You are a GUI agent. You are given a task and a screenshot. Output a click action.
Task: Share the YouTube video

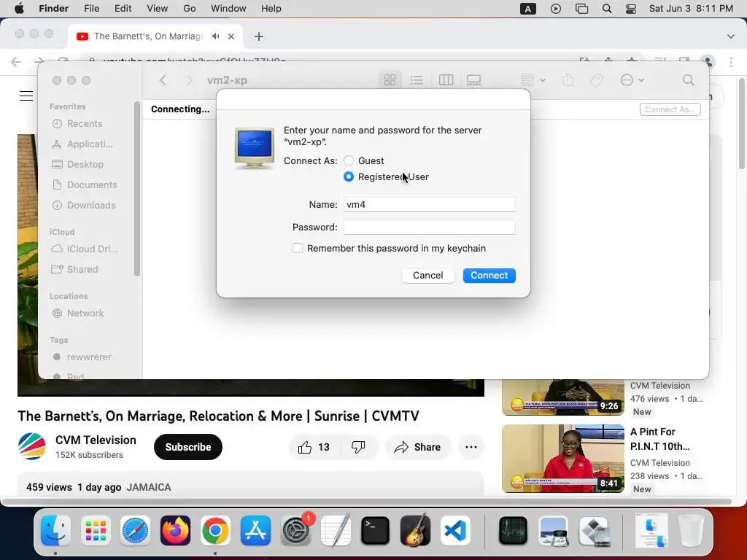coord(418,447)
